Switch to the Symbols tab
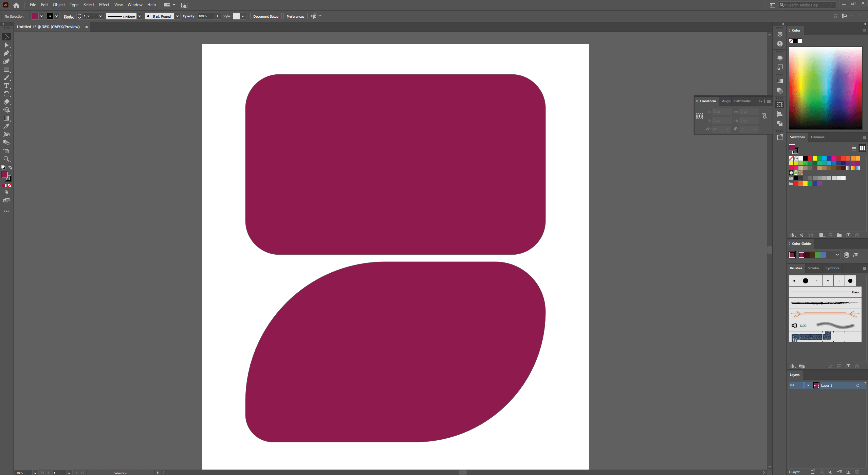Screen dimensions: 868x475 pyautogui.click(x=832, y=268)
